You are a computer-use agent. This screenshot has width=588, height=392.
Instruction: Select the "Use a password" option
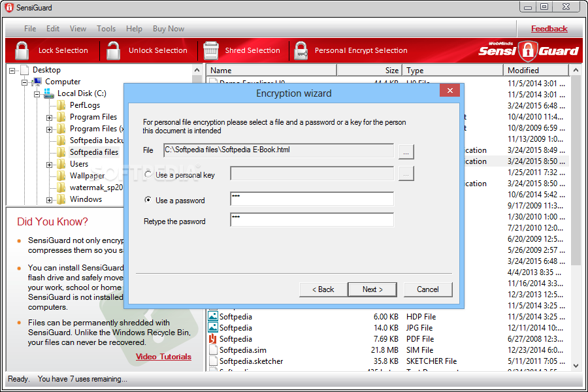(148, 200)
